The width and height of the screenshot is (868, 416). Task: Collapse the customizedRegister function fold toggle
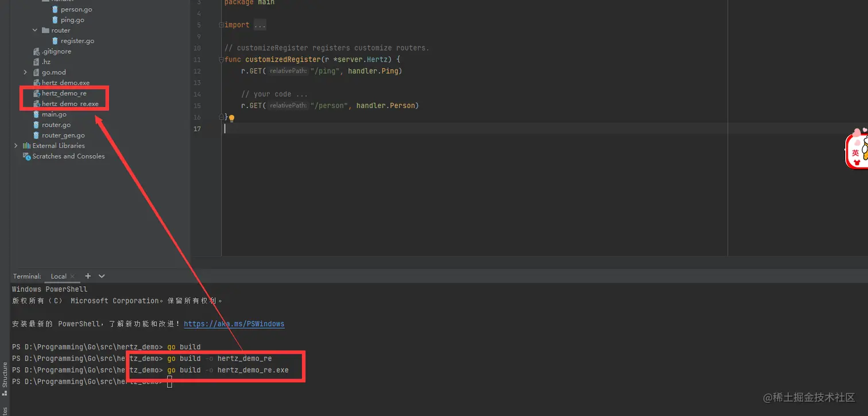pyautogui.click(x=220, y=60)
